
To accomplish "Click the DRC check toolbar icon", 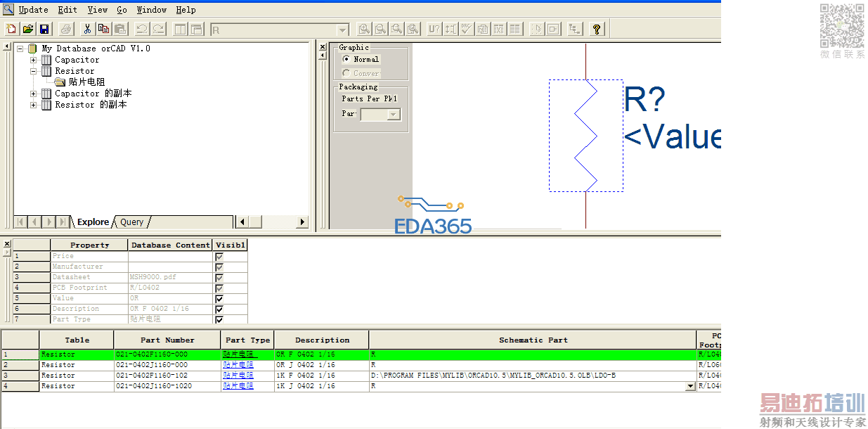I will [x=466, y=29].
